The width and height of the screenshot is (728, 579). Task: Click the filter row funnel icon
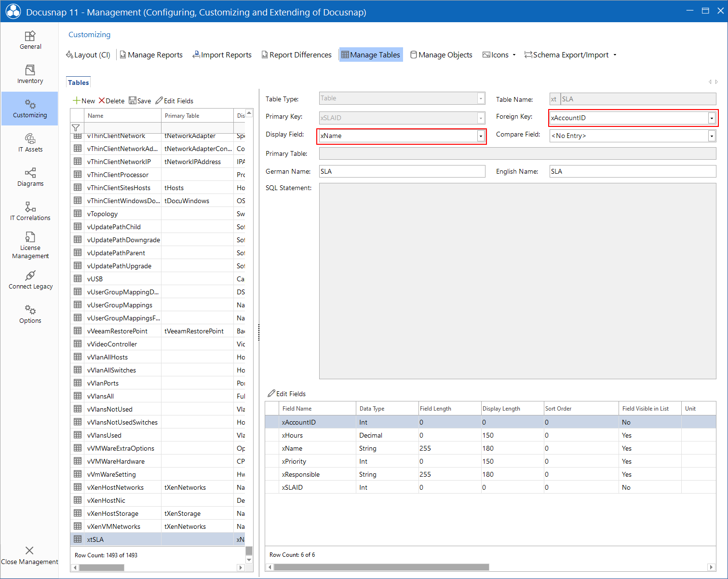[x=76, y=127]
